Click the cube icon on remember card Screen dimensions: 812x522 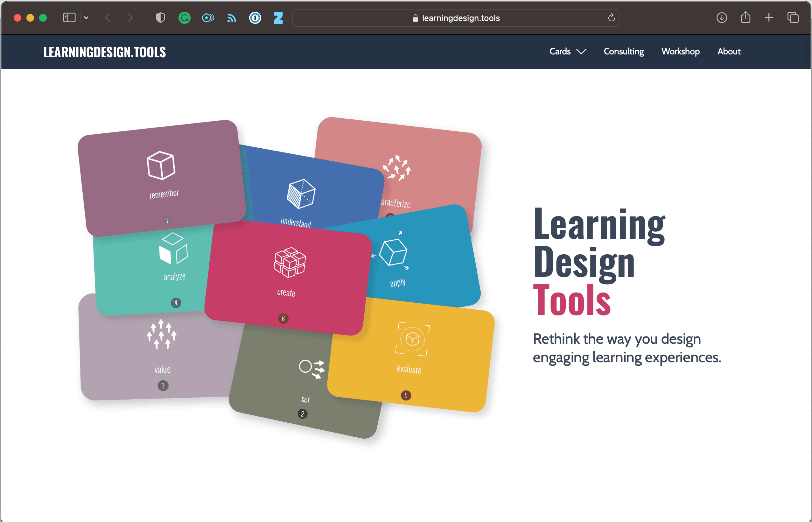[161, 165]
